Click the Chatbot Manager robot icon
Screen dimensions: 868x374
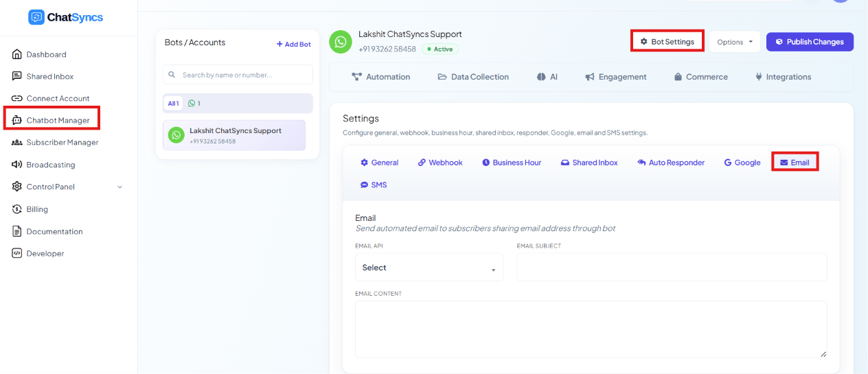pyautogui.click(x=17, y=120)
